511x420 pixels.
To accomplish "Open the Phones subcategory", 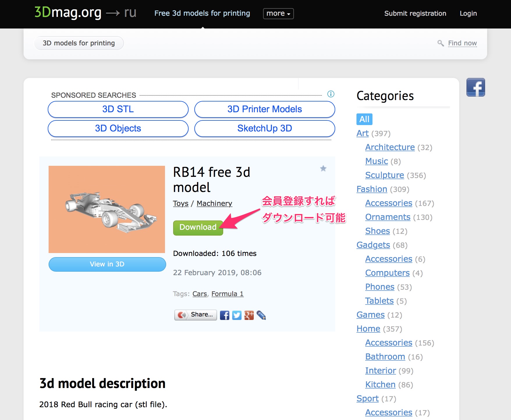I will (x=380, y=287).
